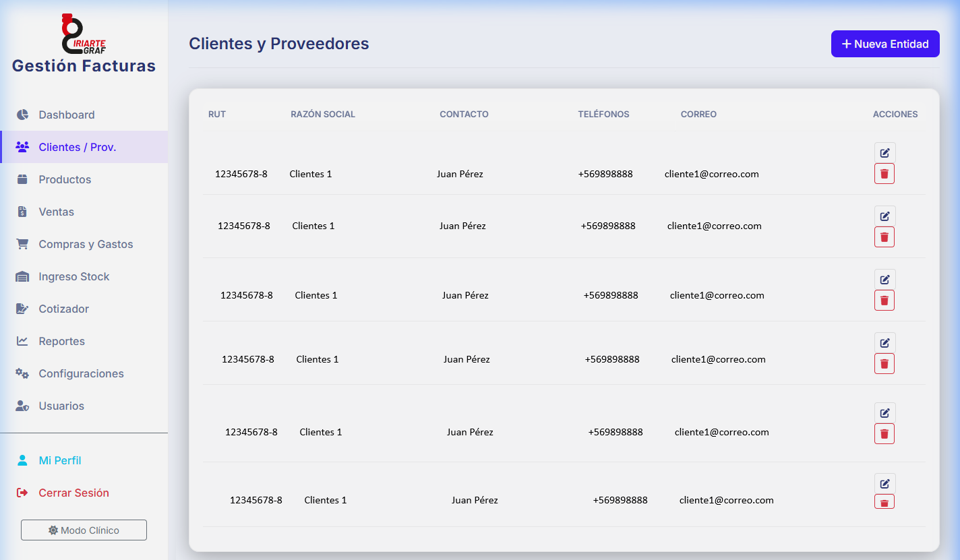Click cliente1@correo.com in the last row

[x=727, y=500]
